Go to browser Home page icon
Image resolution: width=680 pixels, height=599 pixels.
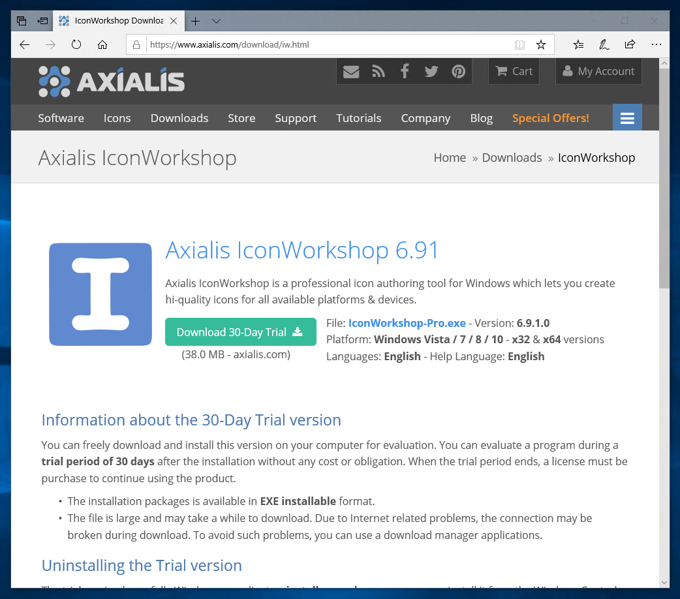click(x=102, y=45)
